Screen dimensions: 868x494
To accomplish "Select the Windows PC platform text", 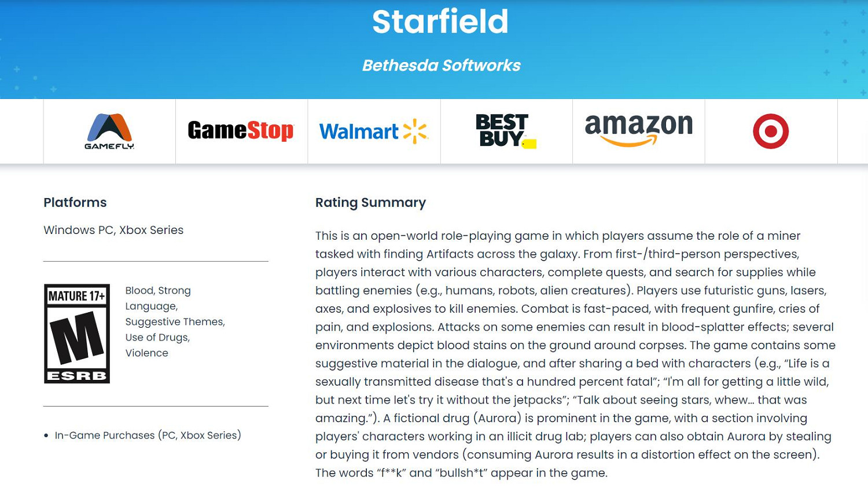I will tap(78, 230).
